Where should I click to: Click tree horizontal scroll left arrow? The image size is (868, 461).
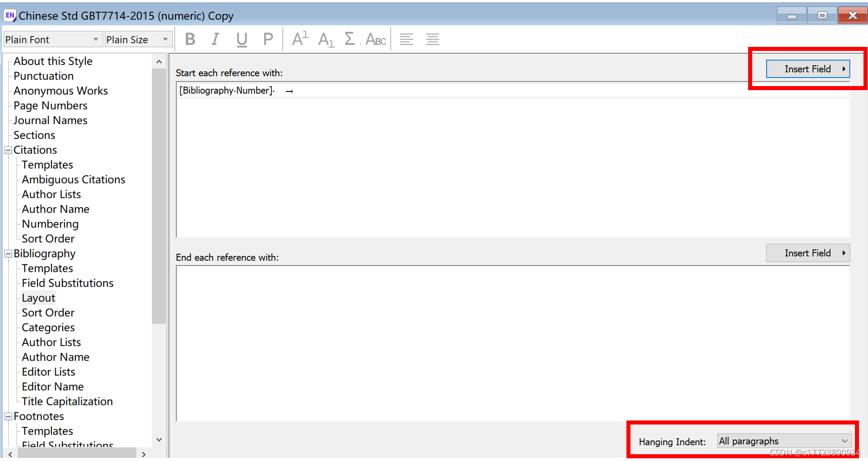point(10,454)
